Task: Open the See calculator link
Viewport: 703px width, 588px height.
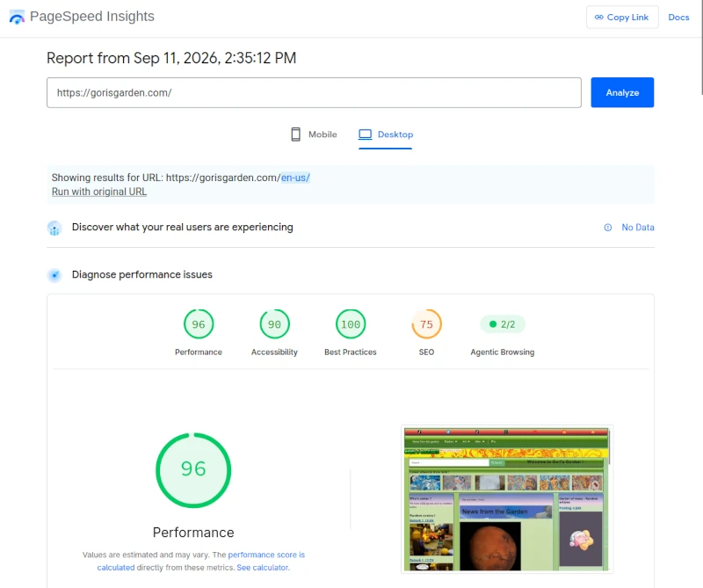Action: point(263,568)
